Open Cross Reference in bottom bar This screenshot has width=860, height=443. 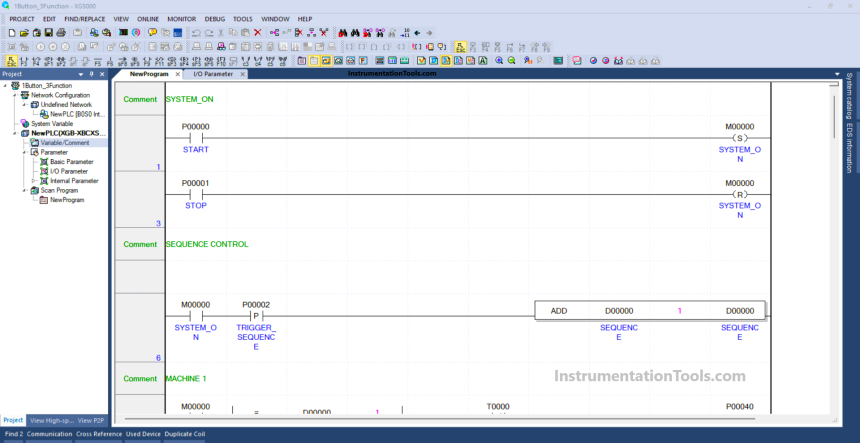click(x=100, y=435)
